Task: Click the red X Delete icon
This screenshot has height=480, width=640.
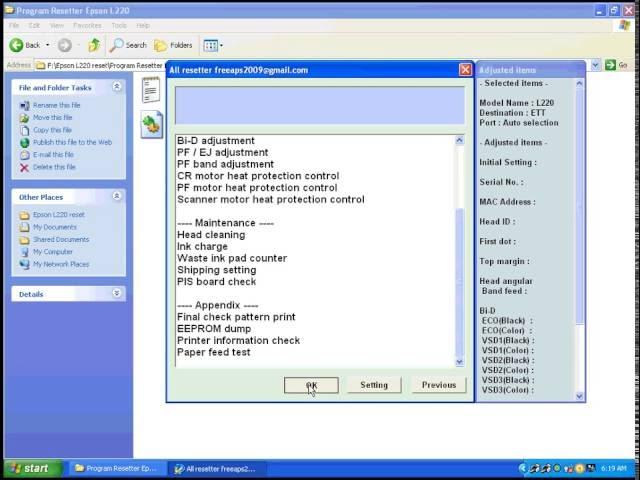Action: [24, 167]
